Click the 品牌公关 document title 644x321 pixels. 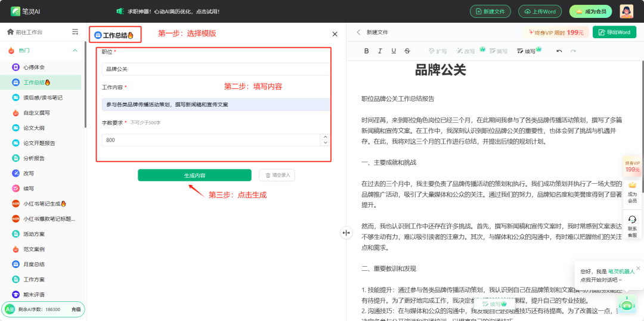[440, 70]
